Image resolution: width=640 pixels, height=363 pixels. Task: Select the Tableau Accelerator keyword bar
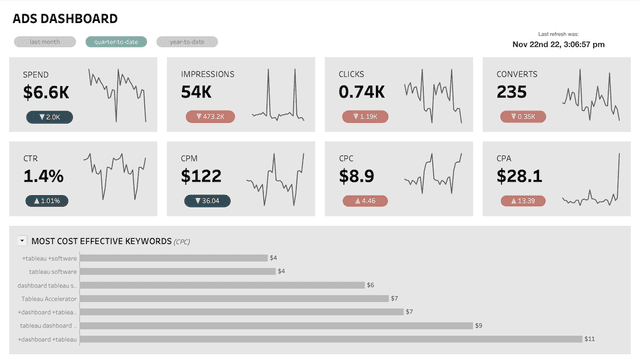(234, 298)
